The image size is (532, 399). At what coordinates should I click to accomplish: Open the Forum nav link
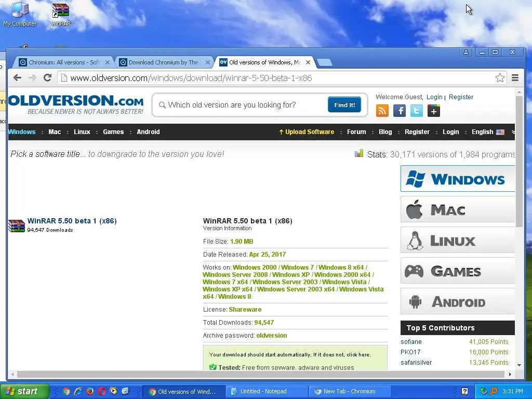(x=356, y=132)
